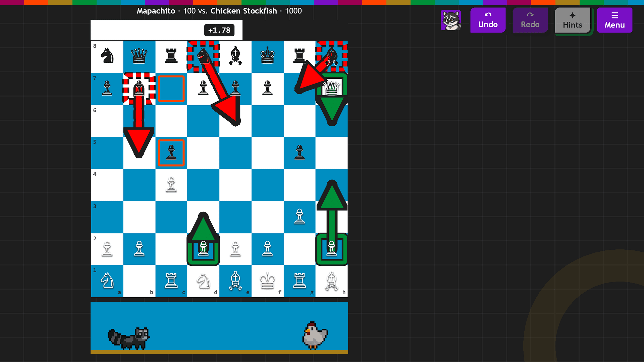Click the pixel raccoon character sprite
Viewport: 644px width, 362px height.
coord(129,338)
